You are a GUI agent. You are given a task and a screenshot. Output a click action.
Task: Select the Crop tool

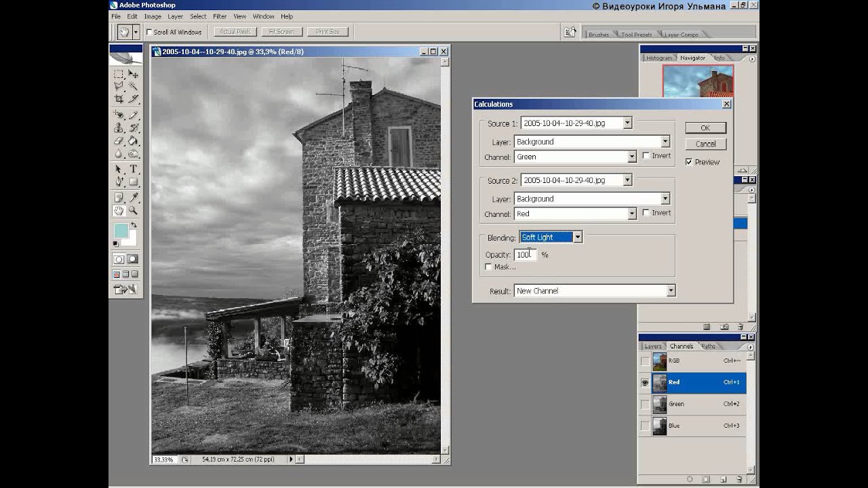119,99
